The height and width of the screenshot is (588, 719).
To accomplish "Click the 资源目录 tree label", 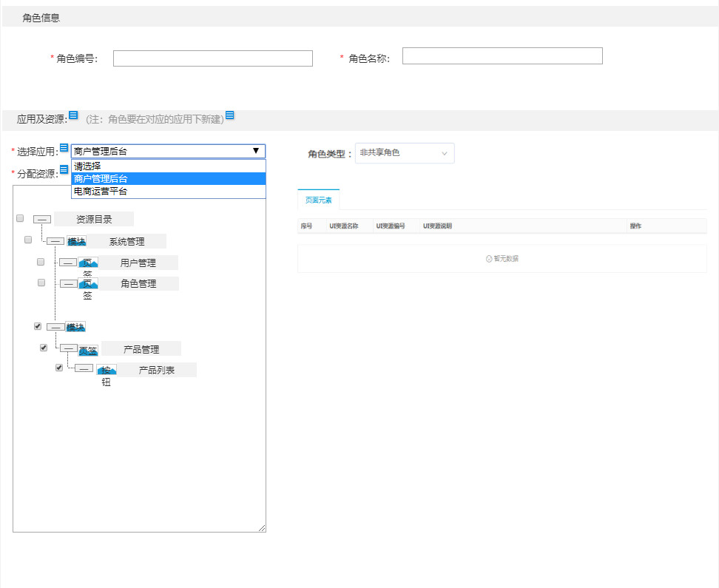I will pyautogui.click(x=94, y=219).
